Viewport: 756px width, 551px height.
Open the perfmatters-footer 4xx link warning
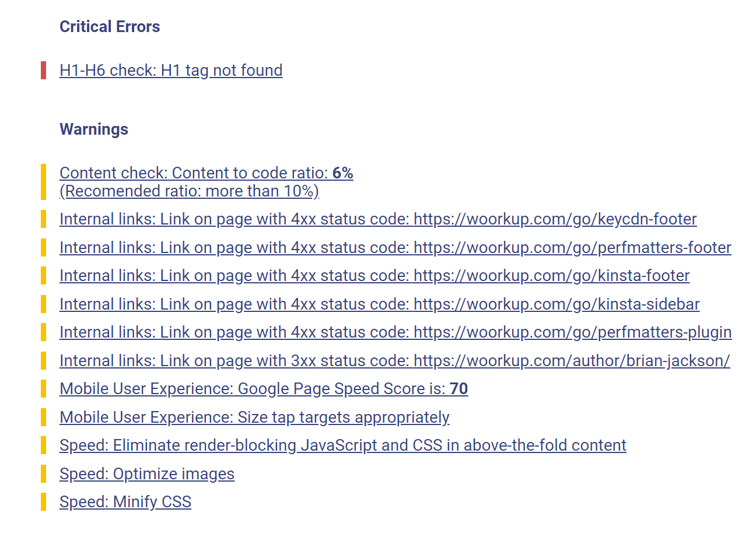coord(395,248)
